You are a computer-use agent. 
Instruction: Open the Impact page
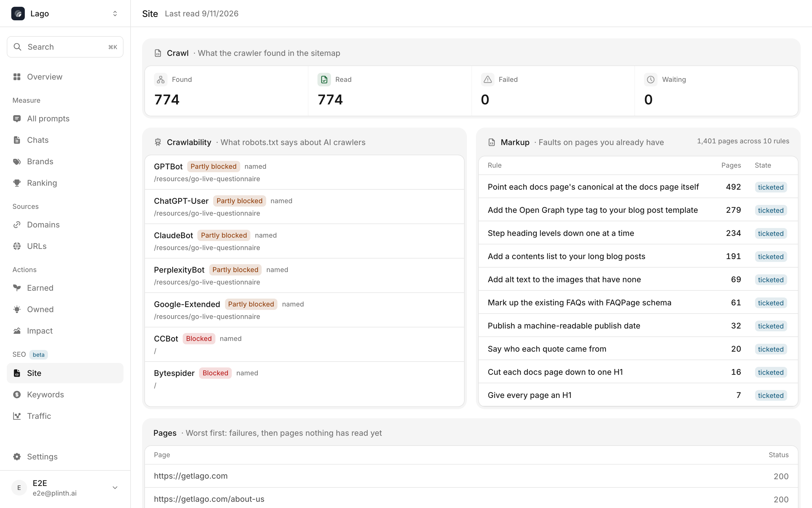tap(65, 331)
